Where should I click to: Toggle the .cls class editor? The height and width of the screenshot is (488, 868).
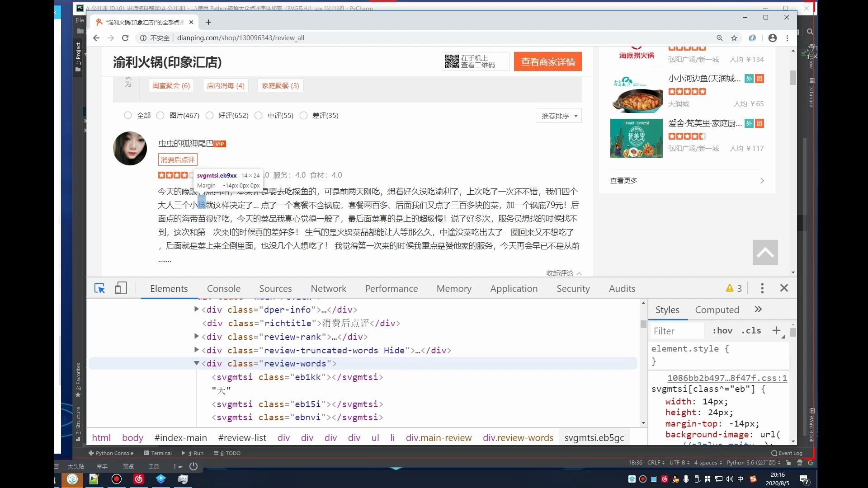coord(751,331)
